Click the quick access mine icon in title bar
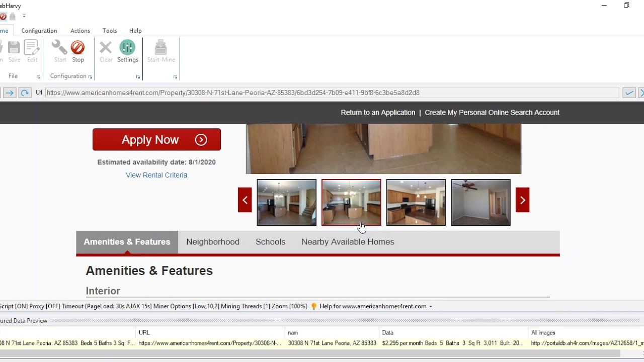 (x=13, y=17)
